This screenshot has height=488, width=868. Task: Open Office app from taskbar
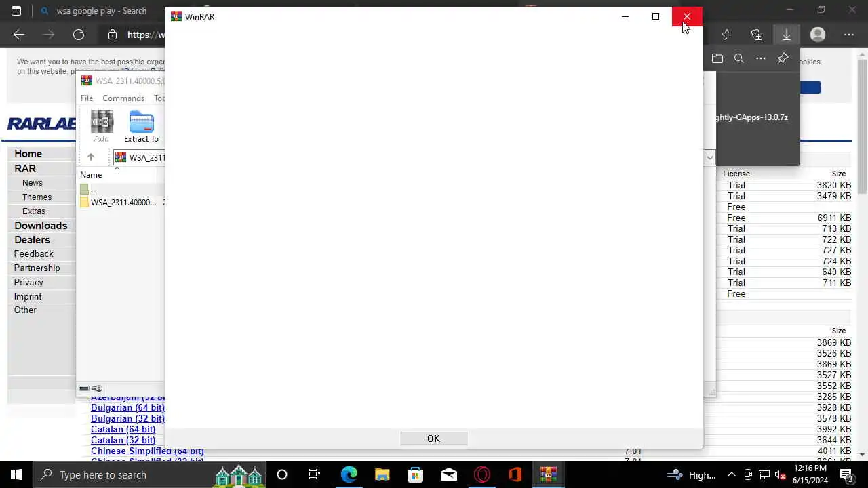[x=515, y=474]
